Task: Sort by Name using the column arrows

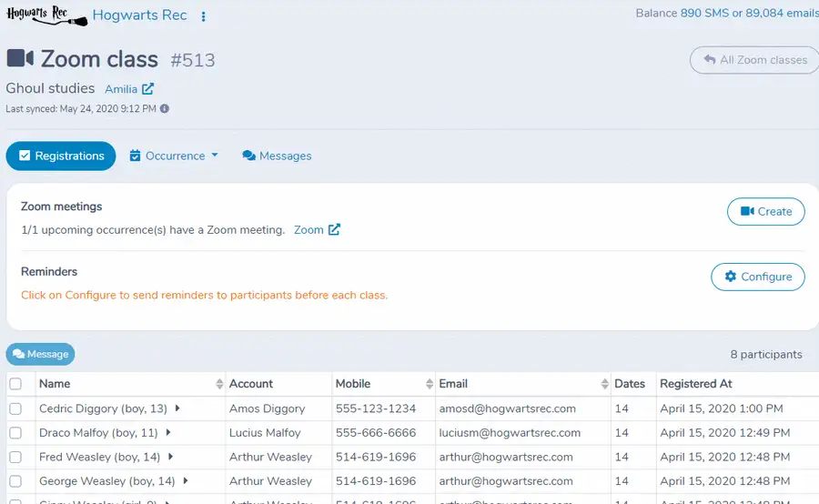Action: (219, 384)
